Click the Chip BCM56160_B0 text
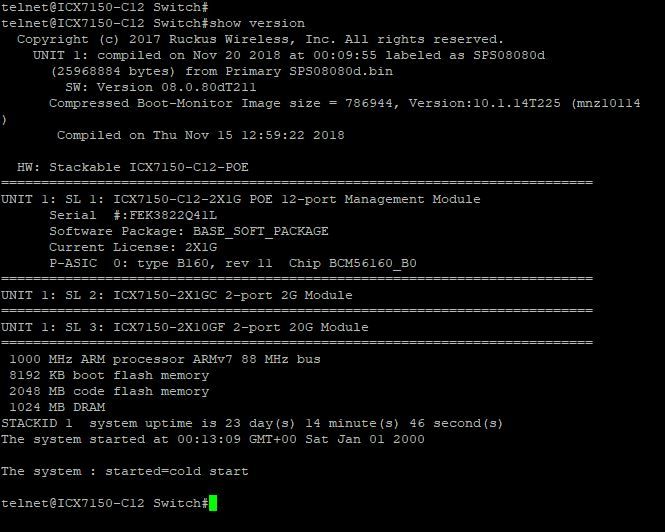 pyautogui.click(x=353, y=263)
